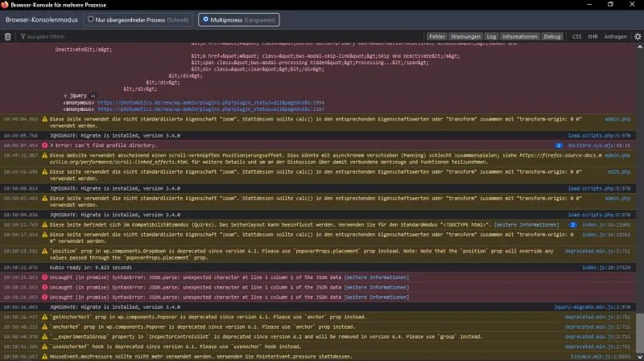Toggle the CSS filter category
The height and width of the screenshot is (361, 644).
point(576,36)
